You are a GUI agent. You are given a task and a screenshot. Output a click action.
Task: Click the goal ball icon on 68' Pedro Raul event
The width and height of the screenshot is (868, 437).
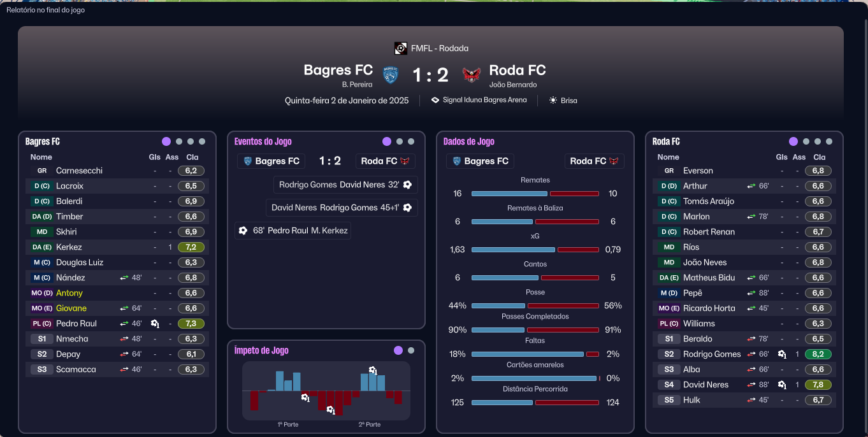click(243, 231)
